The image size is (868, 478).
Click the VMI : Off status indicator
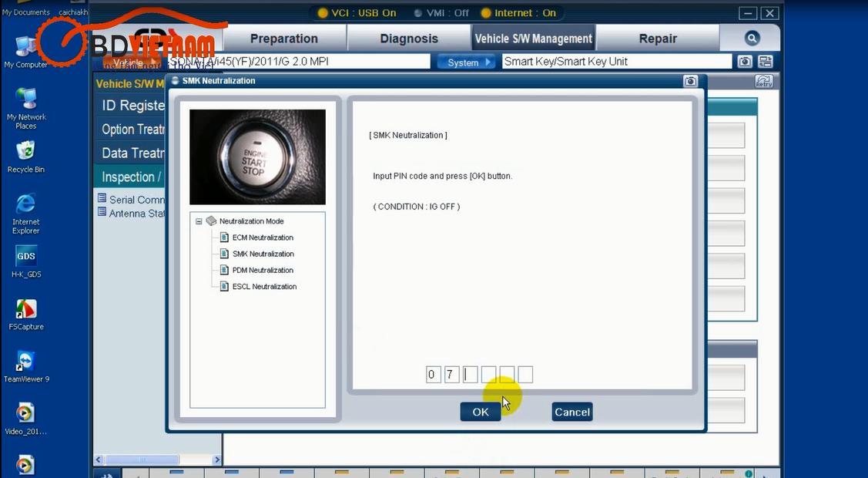click(441, 13)
